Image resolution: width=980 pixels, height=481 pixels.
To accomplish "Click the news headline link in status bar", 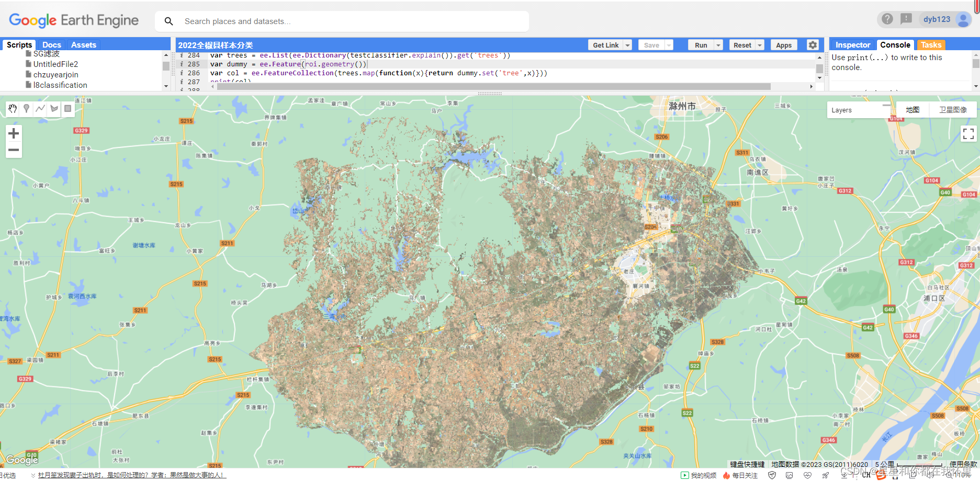I will [131, 475].
